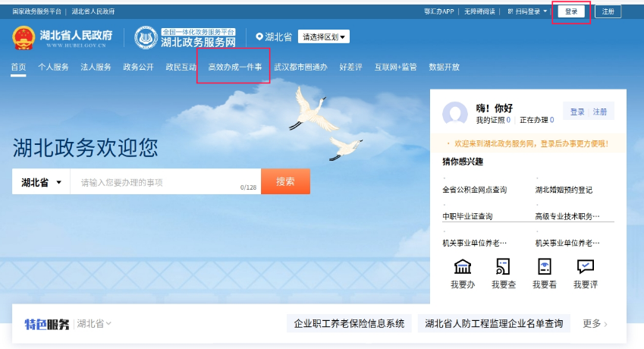Click the 登录 link in the greeting panel

(x=577, y=112)
